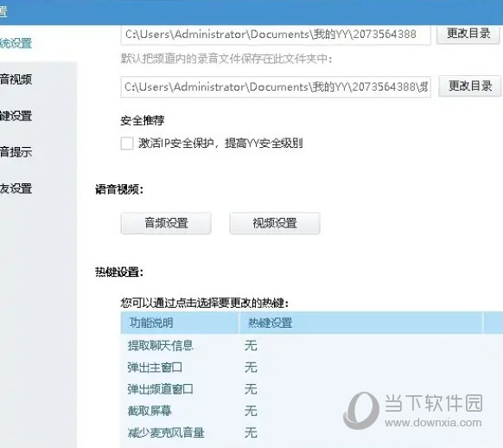Viewport: 503px width, 448px height.
Task: Click the 无 hotkey value for 截取屏幕
Action: pos(251,411)
